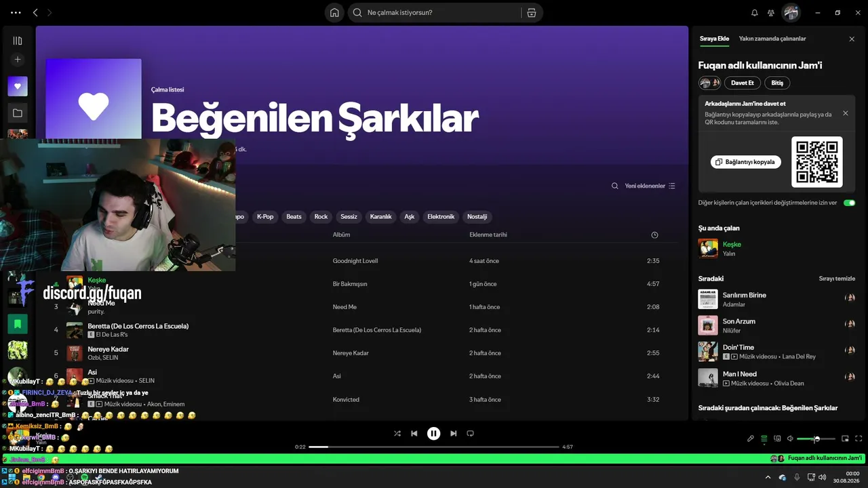
Task: Skip to previous track
Action: click(414, 434)
